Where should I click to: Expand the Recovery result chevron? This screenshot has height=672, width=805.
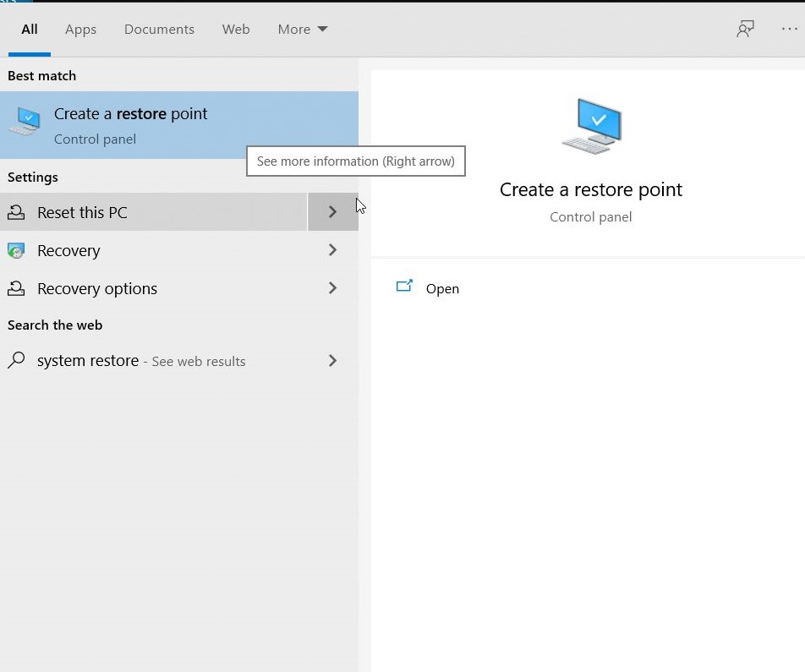pyautogui.click(x=332, y=250)
